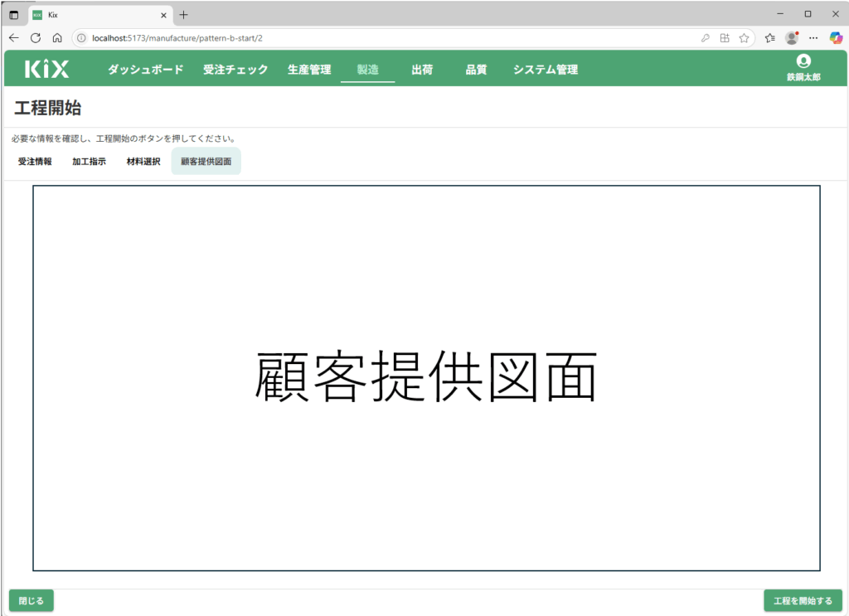
Task: Open browser settings and more menu
Action: click(813, 38)
